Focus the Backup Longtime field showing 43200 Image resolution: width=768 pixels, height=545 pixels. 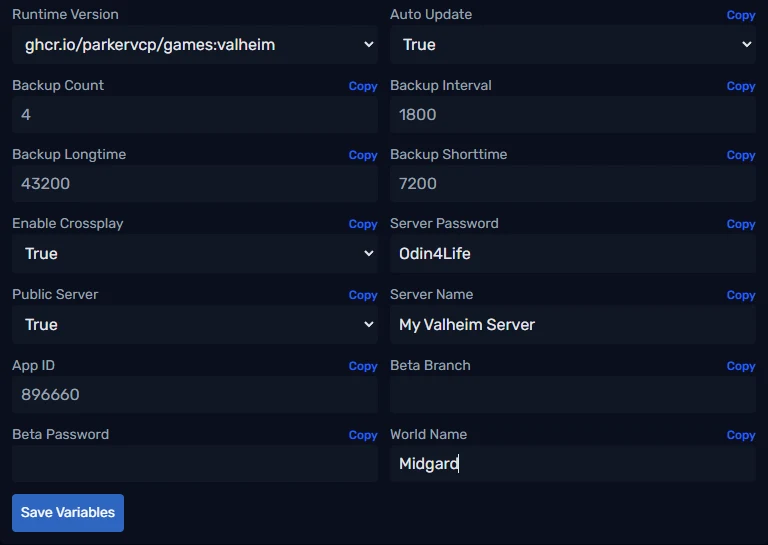[x=195, y=184]
